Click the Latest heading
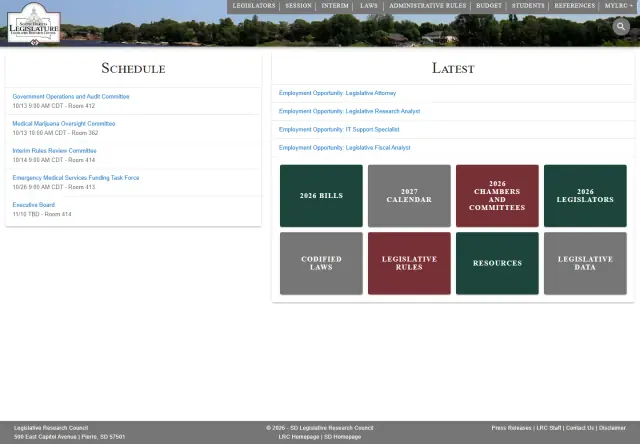 pos(453,68)
